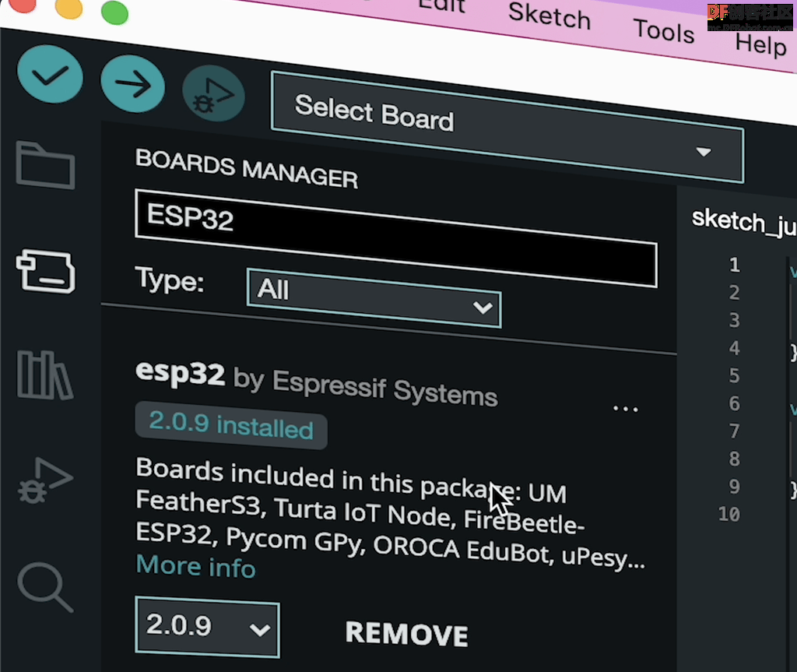Click line number 5 in editor gutter

click(x=734, y=375)
